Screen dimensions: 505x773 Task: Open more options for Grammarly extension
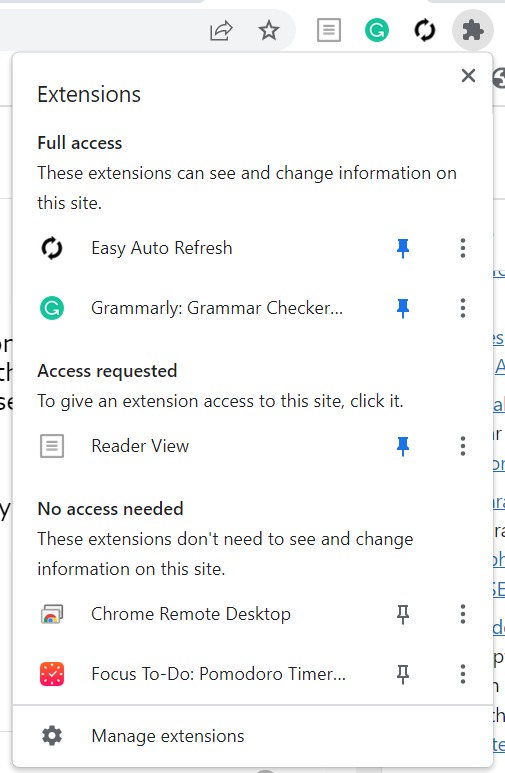463,308
